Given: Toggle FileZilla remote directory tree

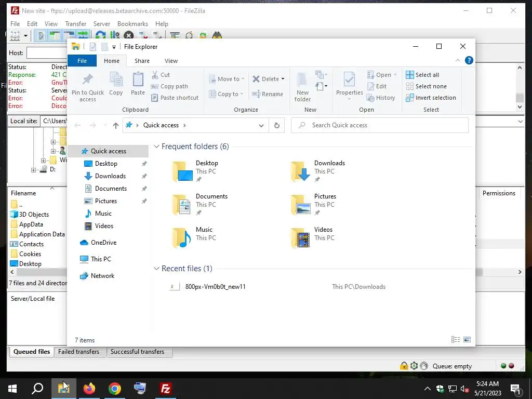Looking at the screenshot, I should tap(69, 35).
